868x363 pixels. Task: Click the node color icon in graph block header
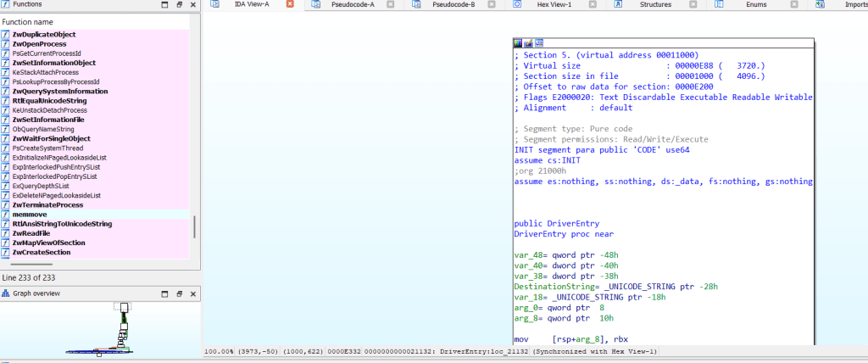[519, 42]
